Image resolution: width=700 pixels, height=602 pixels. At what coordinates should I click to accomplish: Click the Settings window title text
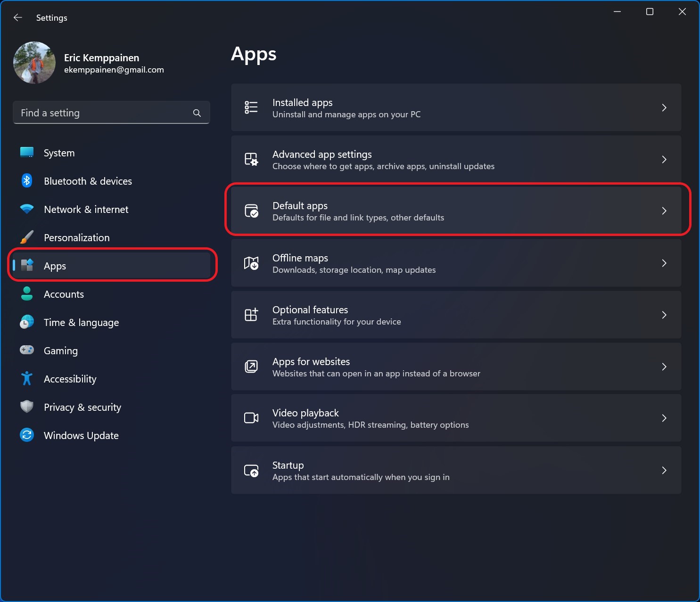click(x=51, y=18)
